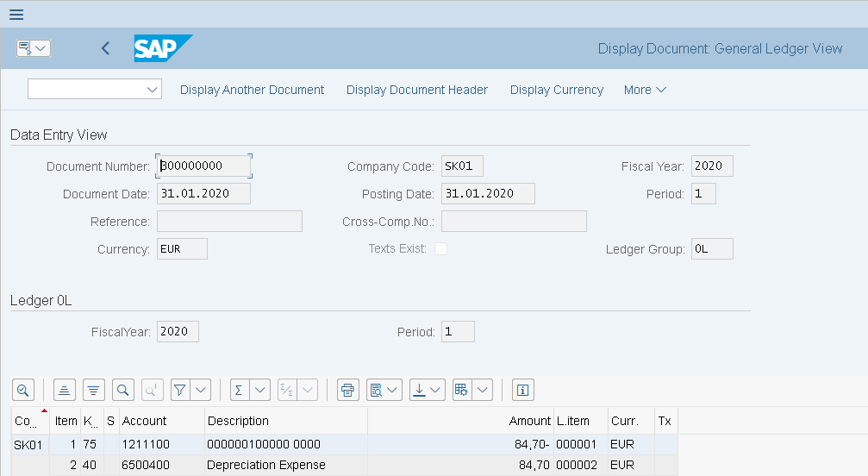Click amount 84,70- cell
The image size is (868, 476).
point(460,444)
